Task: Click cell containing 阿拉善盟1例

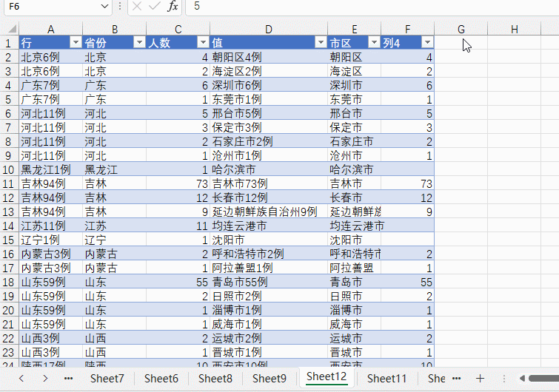Action: click(269, 268)
